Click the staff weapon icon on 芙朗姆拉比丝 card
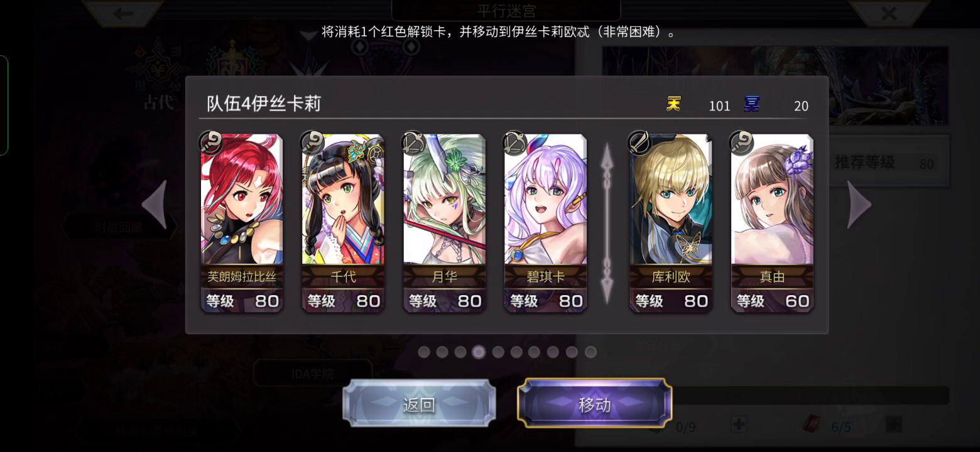The image size is (980, 452). point(212,143)
